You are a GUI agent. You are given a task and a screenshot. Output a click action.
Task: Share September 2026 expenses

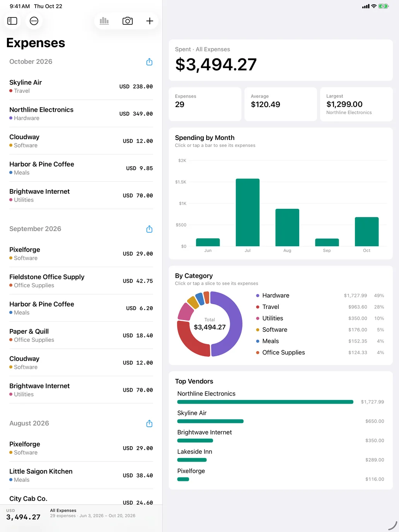click(x=149, y=229)
